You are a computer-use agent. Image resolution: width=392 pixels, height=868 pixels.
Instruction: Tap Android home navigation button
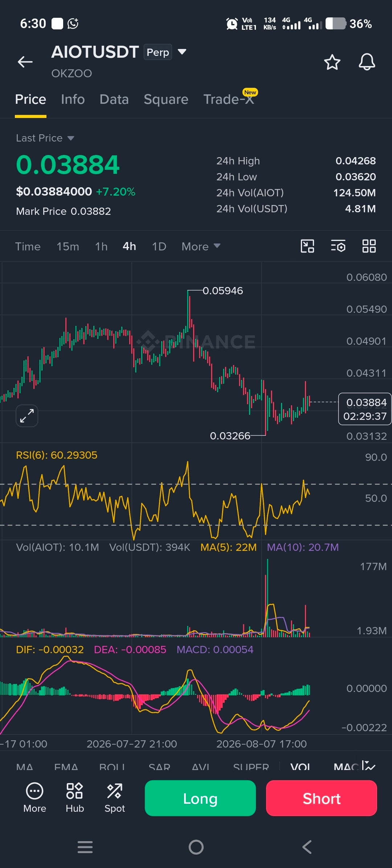pyautogui.click(x=196, y=847)
